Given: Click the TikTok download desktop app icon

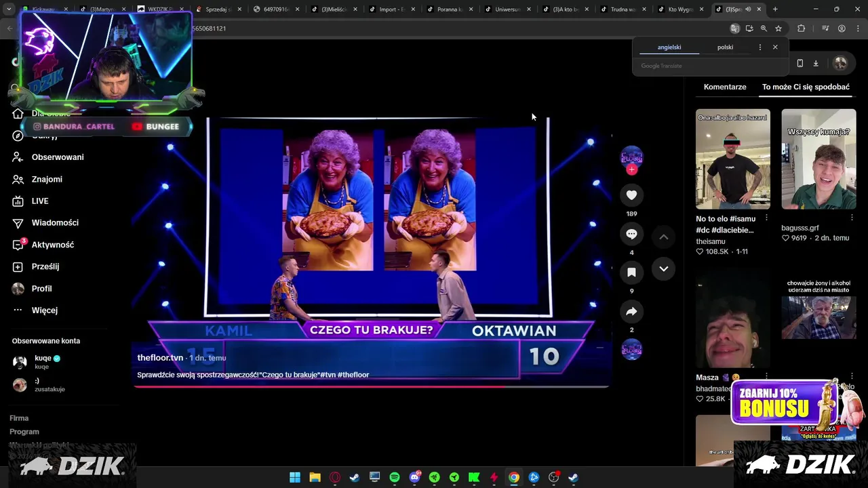Looking at the screenshot, I should (816, 63).
